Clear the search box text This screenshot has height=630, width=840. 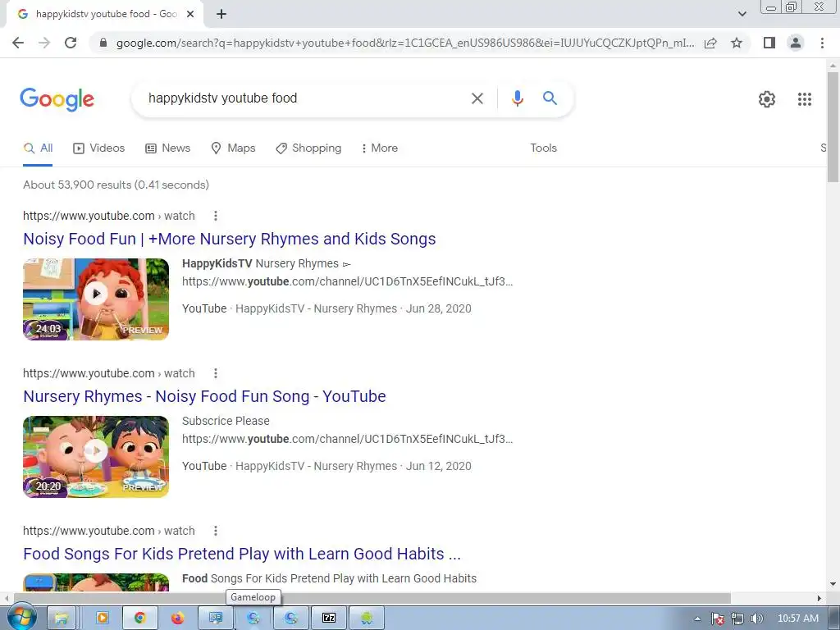[x=477, y=98]
